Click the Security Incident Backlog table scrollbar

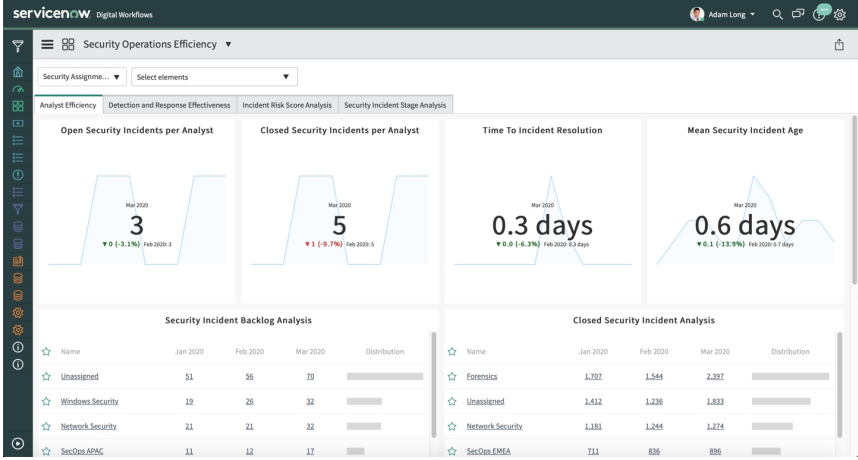click(433, 385)
